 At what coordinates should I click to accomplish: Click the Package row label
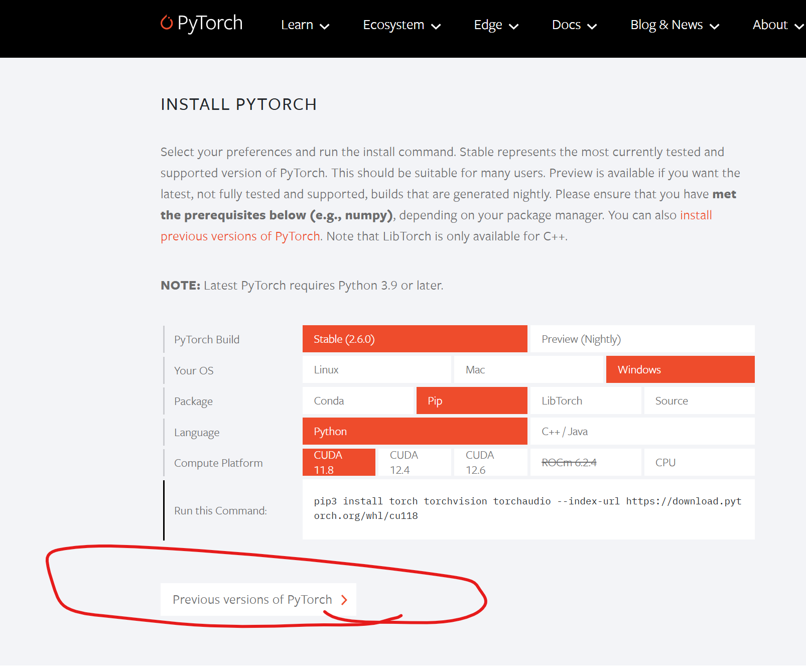193,401
